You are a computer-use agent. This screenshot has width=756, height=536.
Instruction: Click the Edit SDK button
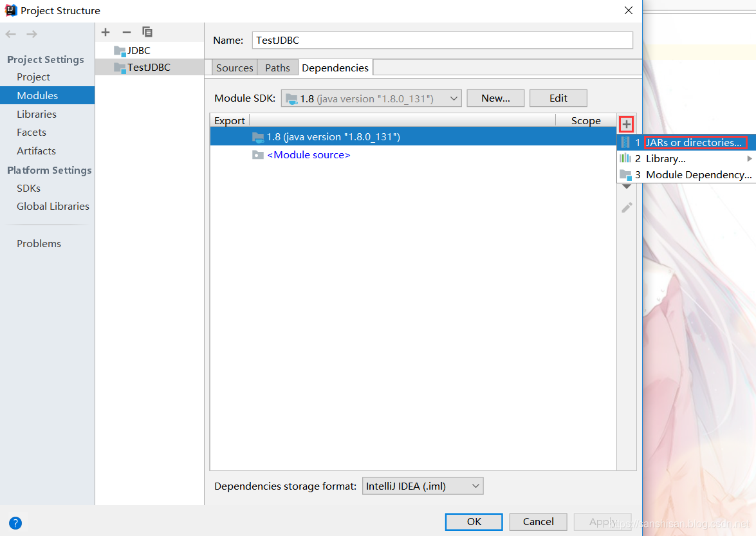point(558,98)
